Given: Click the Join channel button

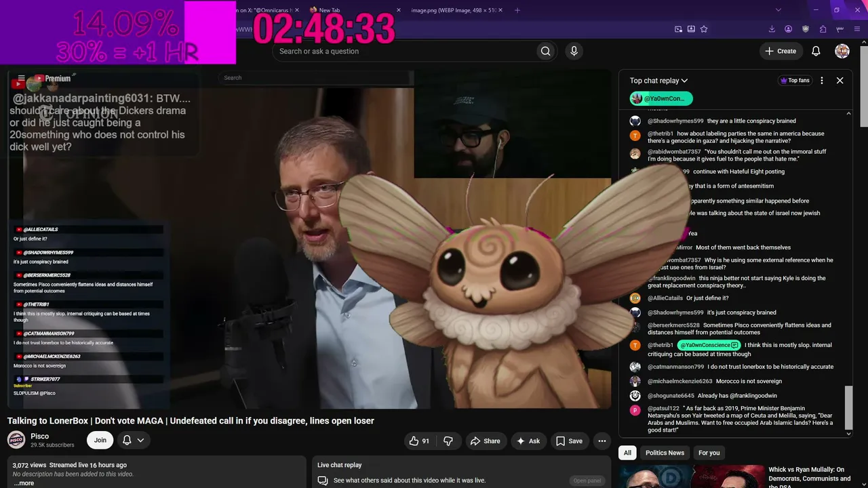Looking at the screenshot, I should click(x=100, y=440).
